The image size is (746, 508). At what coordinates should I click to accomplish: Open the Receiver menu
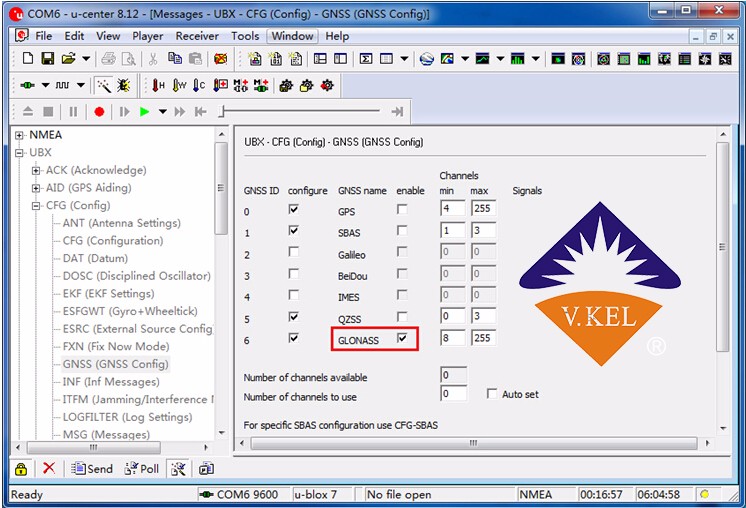196,36
